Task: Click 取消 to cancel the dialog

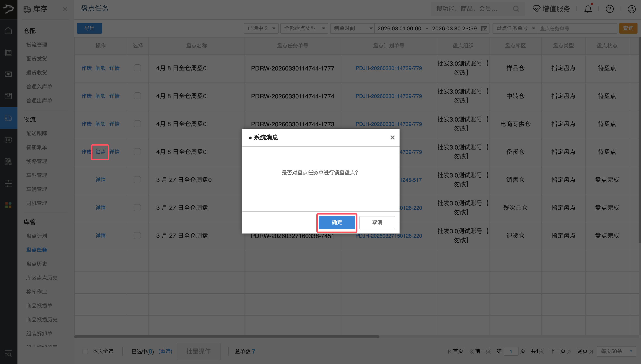Action: [377, 222]
